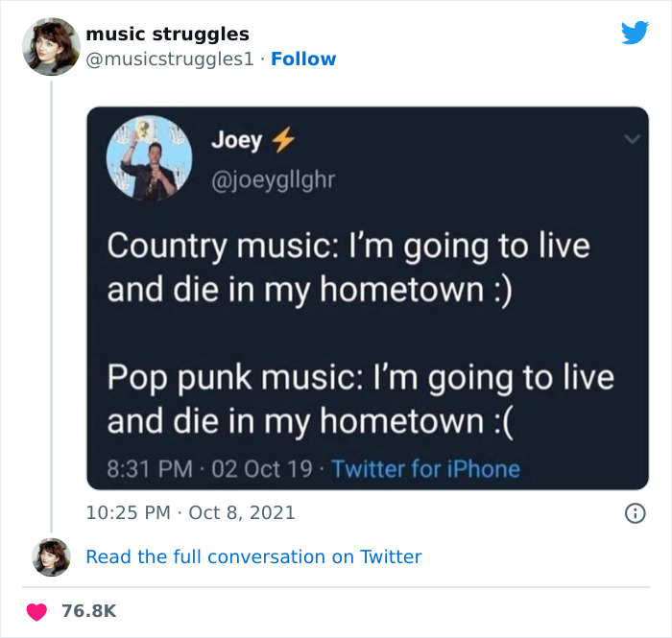The width and height of the screenshot is (672, 638).
Task: Open the tweet info icon
Action: click(x=634, y=513)
